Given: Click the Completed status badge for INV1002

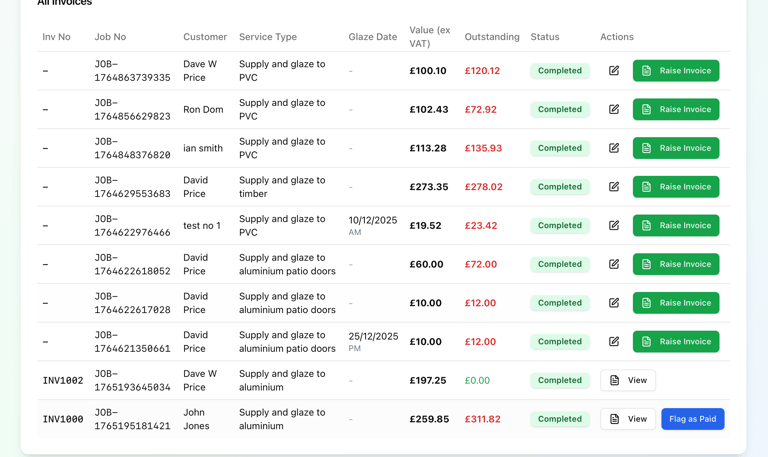Looking at the screenshot, I should click(560, 380).
